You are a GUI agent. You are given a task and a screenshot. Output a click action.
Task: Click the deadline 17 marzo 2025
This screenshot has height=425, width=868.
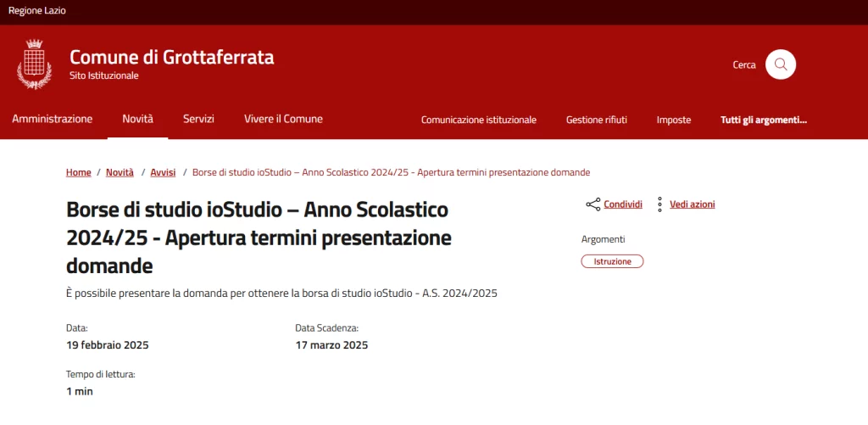coord(331,345)
